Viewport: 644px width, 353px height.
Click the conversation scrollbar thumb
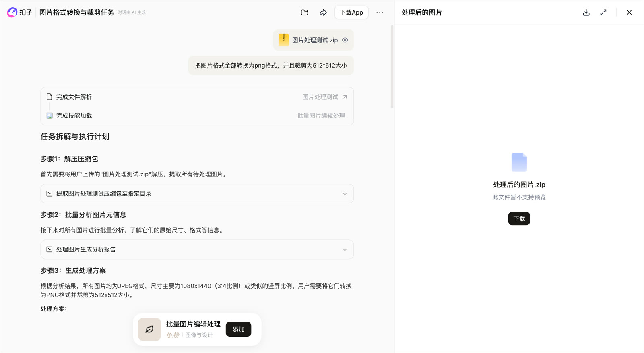pos(392,67)
